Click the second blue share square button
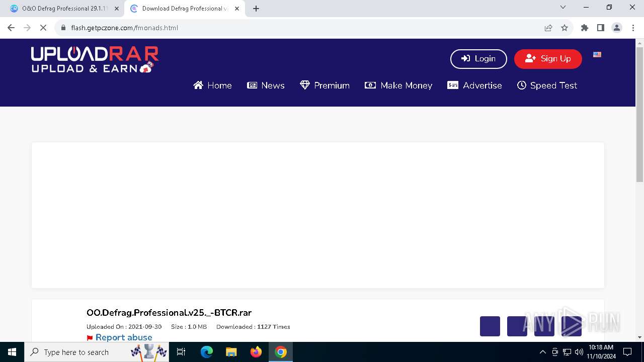Screen dimensions: 644x362 [517, 326]
